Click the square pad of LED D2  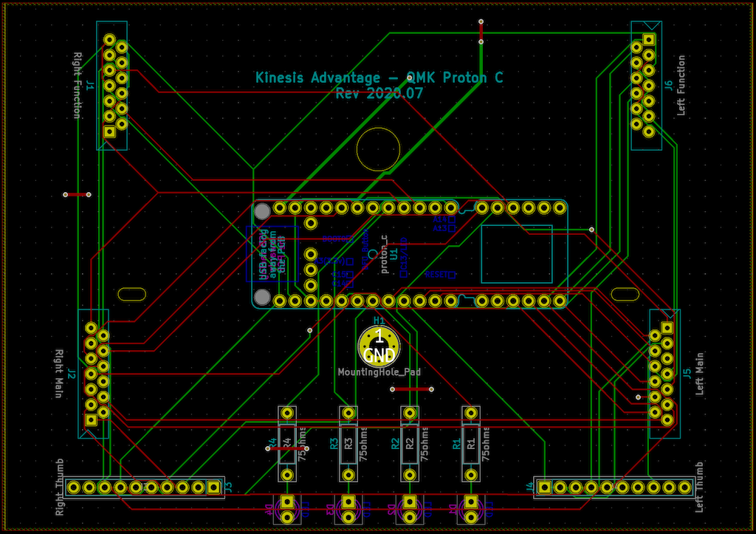click(410, 502)
